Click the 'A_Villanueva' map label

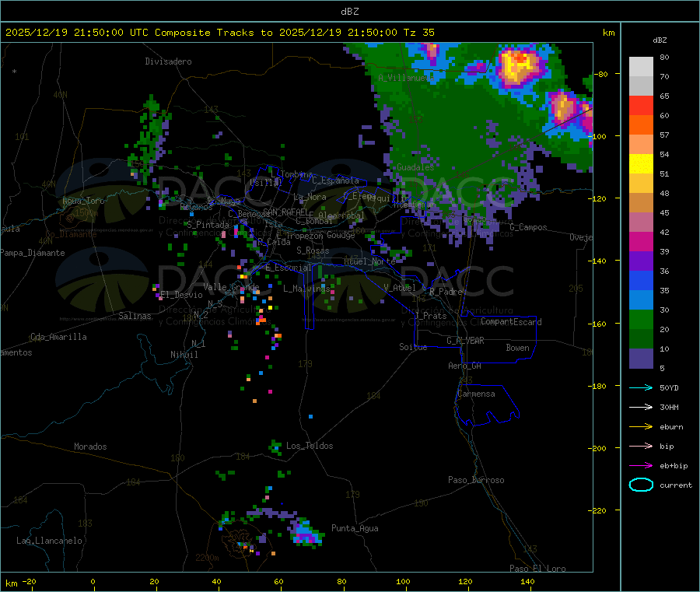[406, 78]
